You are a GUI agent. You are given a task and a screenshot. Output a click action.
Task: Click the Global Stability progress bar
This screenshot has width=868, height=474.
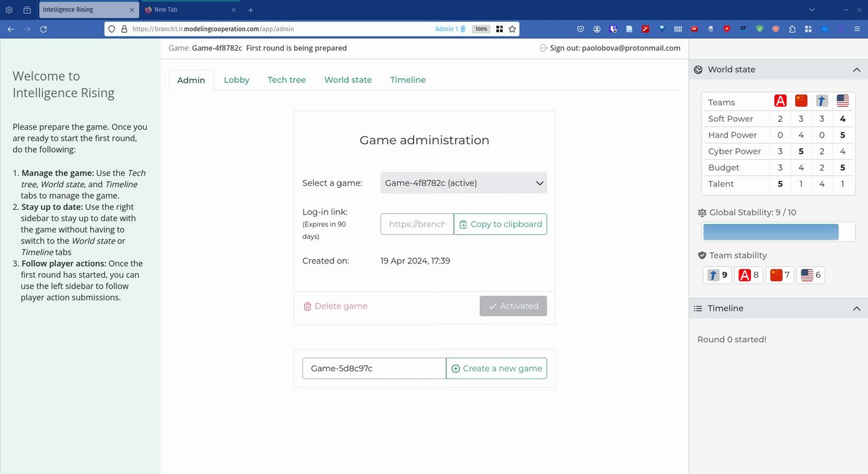coord(779,232)
